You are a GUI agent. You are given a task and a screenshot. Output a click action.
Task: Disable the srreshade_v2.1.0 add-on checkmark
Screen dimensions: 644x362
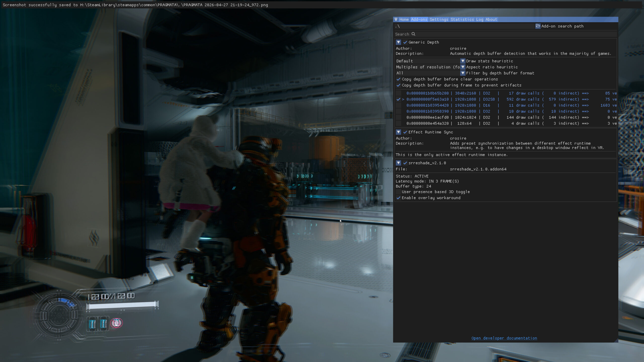405,163
